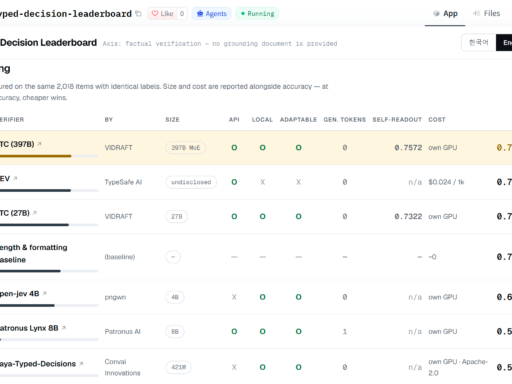Click the 397B MoE size pill
The height and width of the screenshot is (384, 512).
(186, 148)
